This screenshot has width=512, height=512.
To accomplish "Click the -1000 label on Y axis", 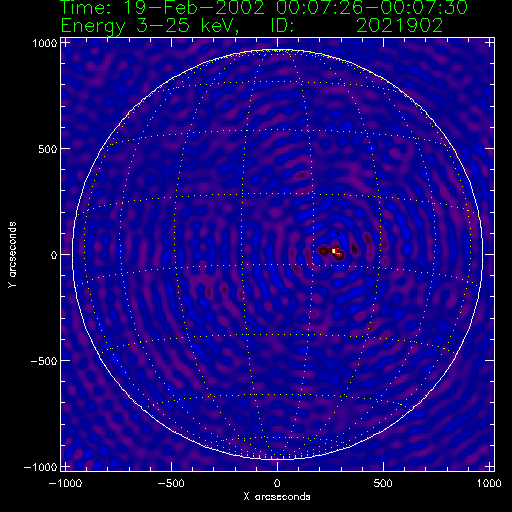I will [41, 467].
